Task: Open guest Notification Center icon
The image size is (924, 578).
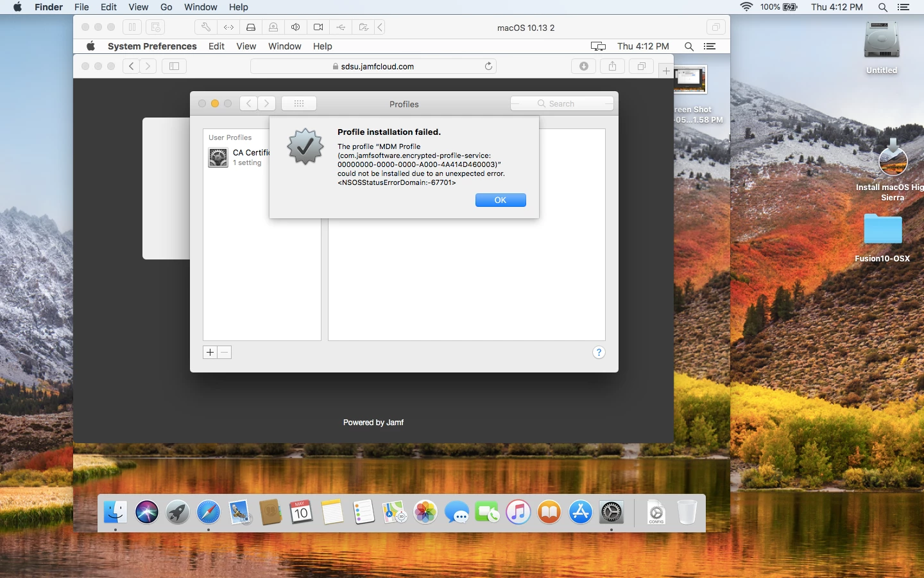Action: click(710, 46)
